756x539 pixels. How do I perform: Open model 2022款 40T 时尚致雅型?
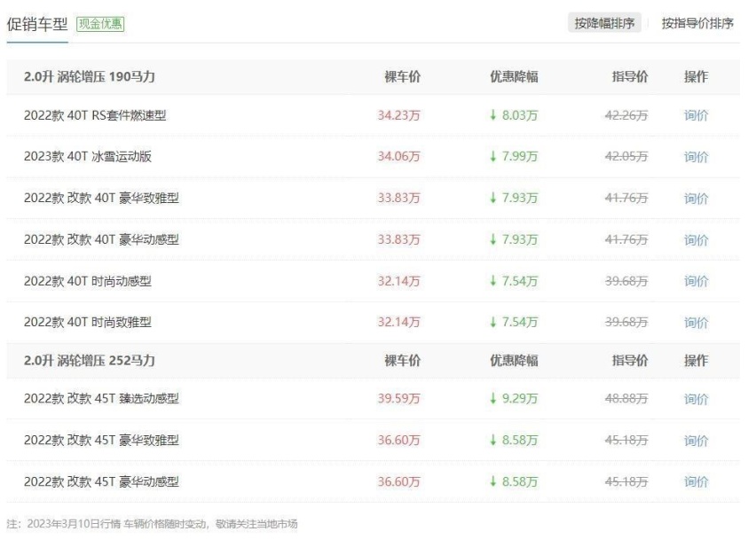88,322
